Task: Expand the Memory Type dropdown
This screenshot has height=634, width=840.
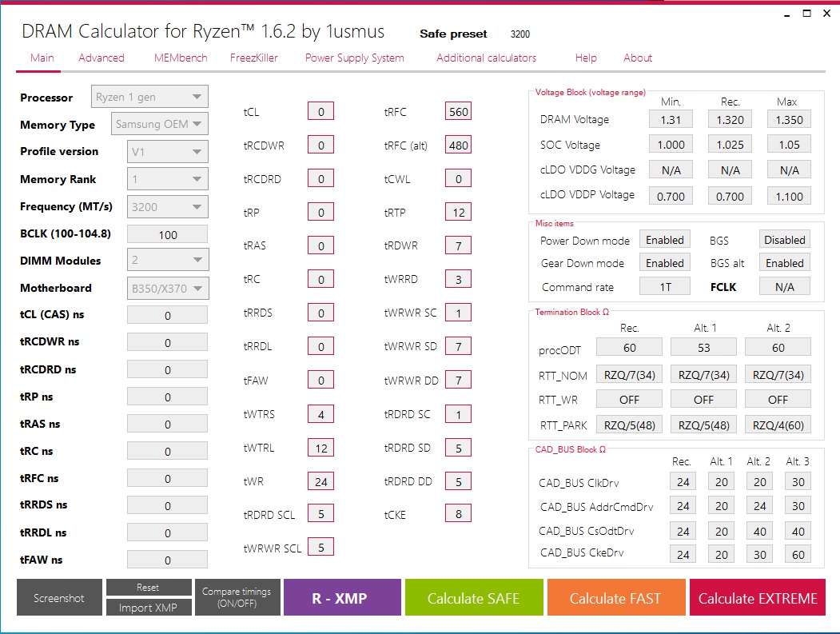Action: pos(160,124)
